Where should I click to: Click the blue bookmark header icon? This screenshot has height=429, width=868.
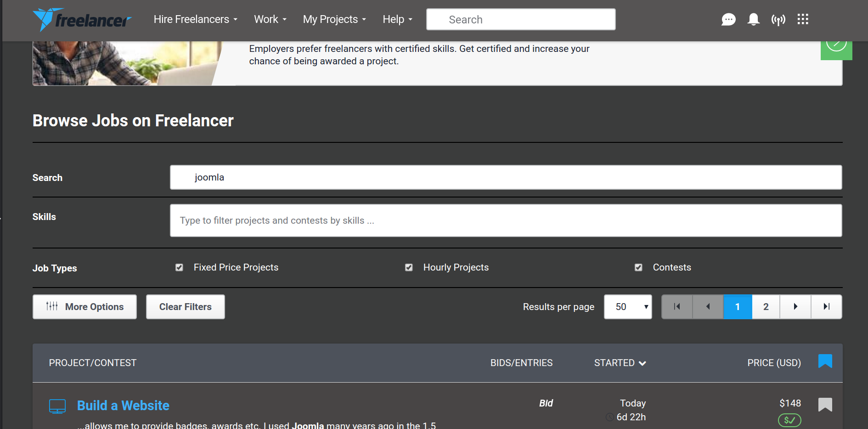pyautogui.click(x=825, y=361)
